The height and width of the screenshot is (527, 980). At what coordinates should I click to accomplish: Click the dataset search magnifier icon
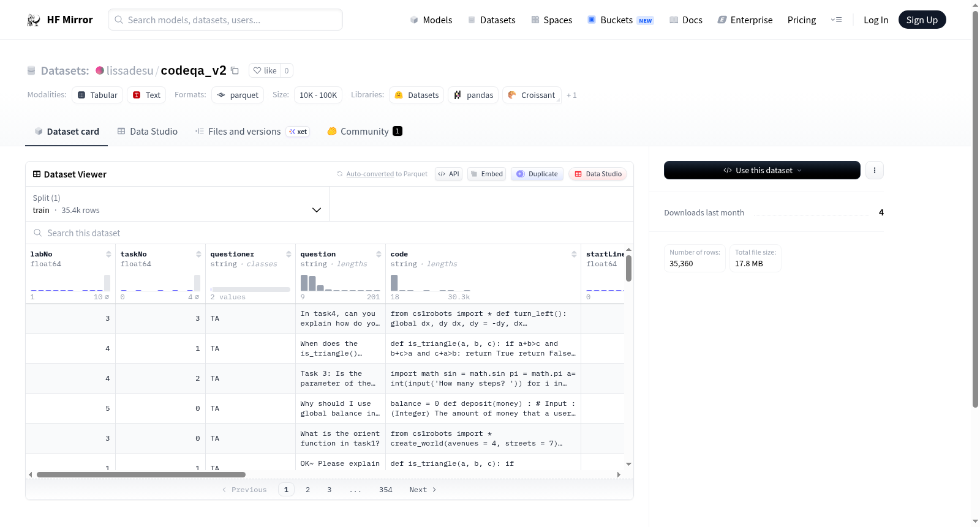[x=38, y=233]
